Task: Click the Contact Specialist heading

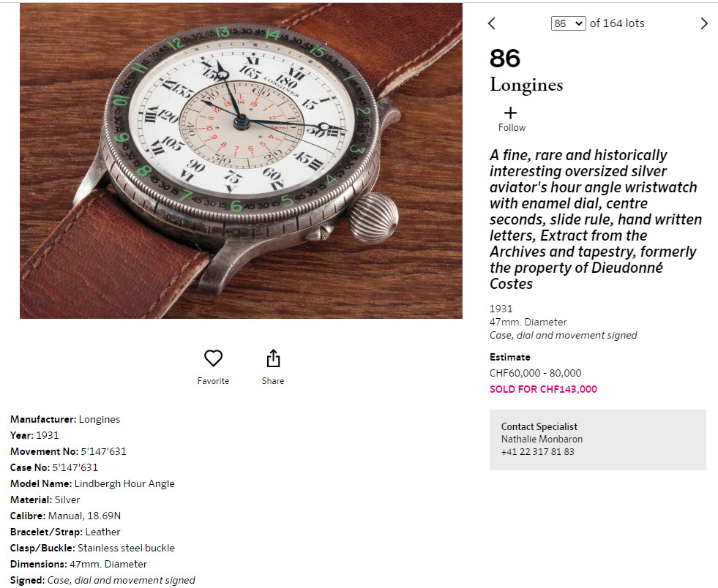Action: [x=539, y=426]
